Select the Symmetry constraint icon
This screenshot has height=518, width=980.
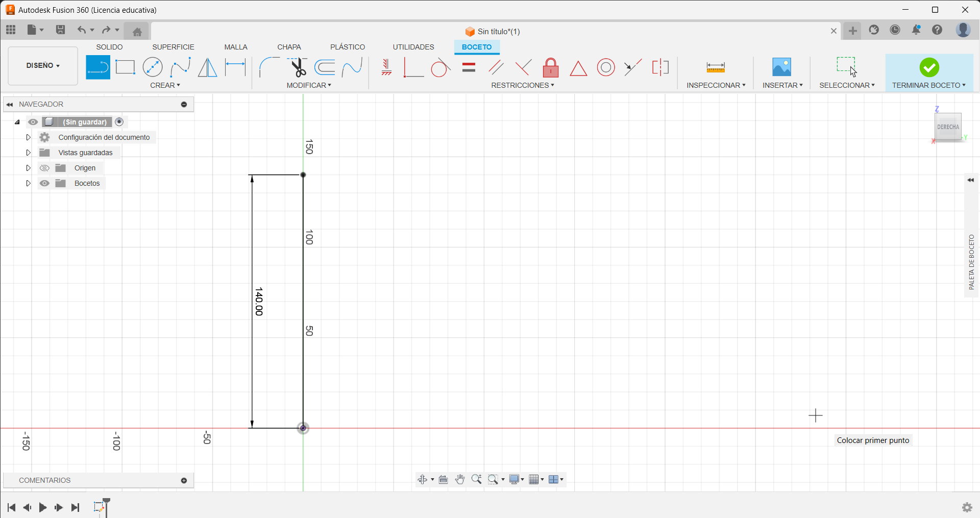660,67
